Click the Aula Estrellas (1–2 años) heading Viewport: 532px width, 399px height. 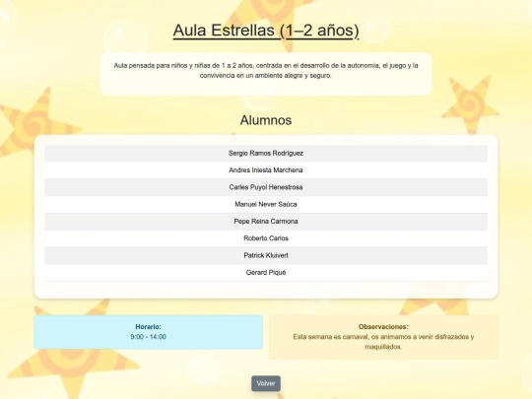266,31
